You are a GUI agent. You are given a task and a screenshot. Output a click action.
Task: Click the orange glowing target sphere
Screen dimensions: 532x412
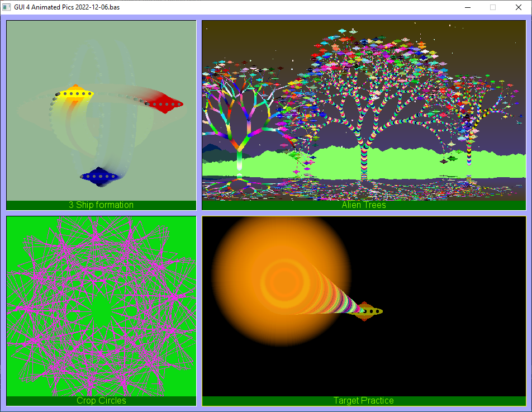(282, 282)
